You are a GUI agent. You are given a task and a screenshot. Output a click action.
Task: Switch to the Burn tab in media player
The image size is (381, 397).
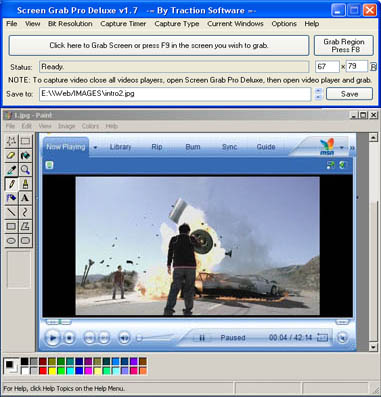click(x=193, y=147)
